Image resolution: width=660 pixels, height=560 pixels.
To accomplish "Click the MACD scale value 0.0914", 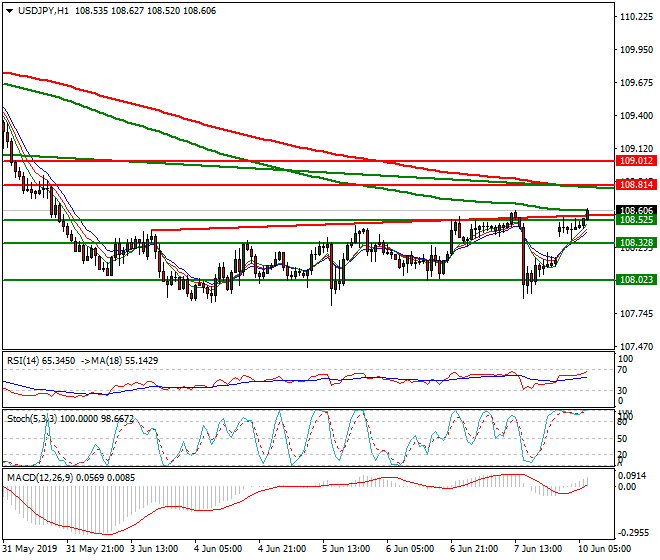I will (x=633, y=476).
